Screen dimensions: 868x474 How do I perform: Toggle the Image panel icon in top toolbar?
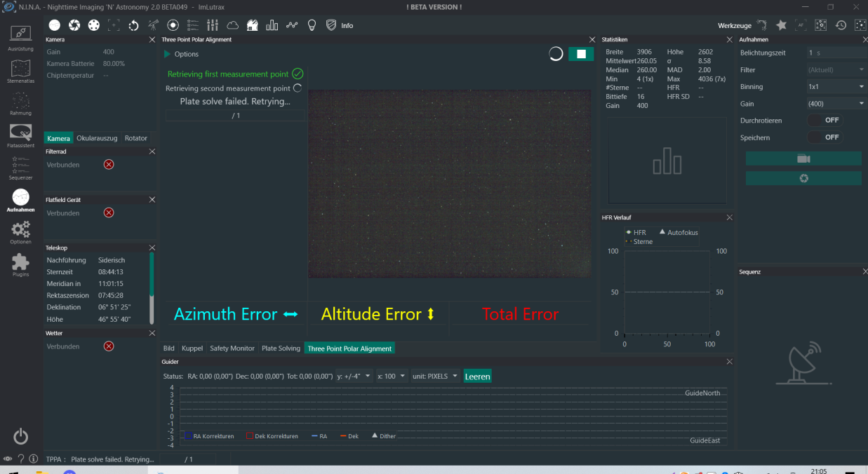pyautogui.click(x=54, y=25)
